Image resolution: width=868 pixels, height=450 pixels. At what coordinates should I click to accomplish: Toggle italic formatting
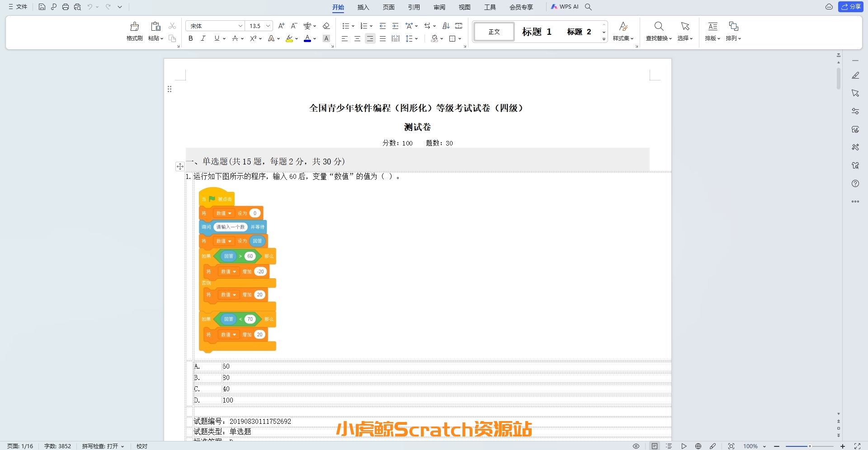pyautogui.click(x=203, y=39)
